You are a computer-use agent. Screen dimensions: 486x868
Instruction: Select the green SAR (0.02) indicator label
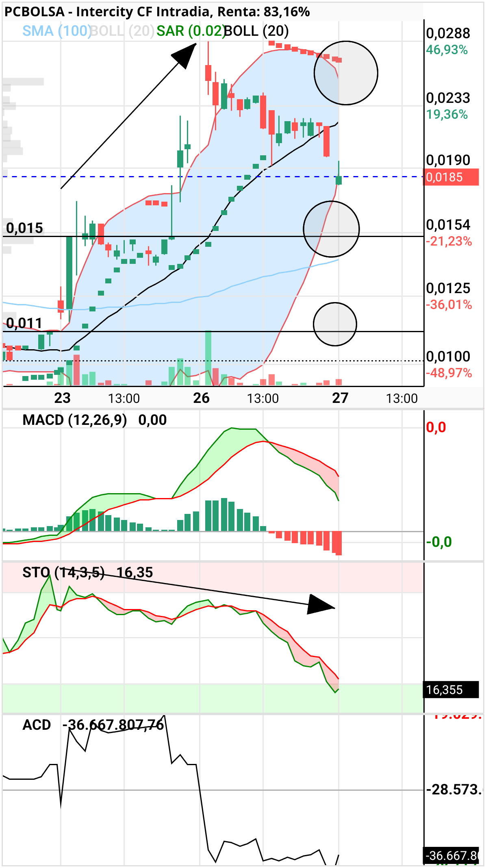[191, 31]
